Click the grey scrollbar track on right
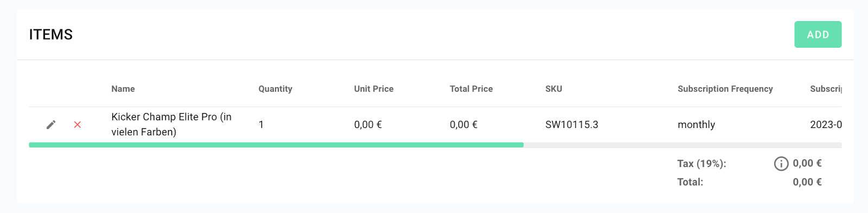The width and height of the screenshot is (868, 213). point(682,145)
